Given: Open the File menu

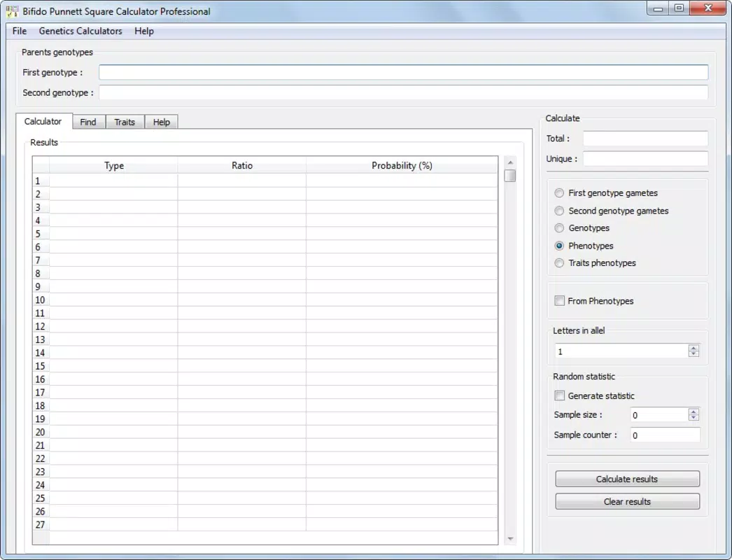Looking at the screenshot, I should coord(19,31).
